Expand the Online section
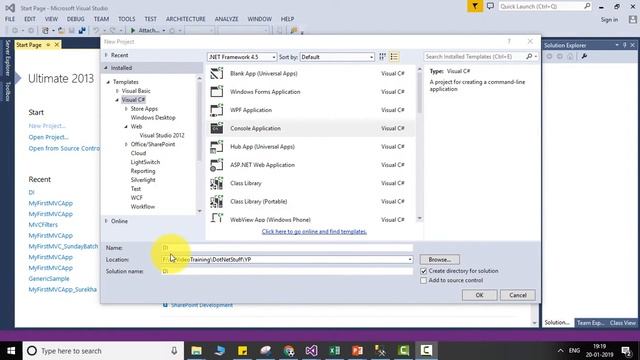Screen dimensions: 640x360 pos(106,221)
